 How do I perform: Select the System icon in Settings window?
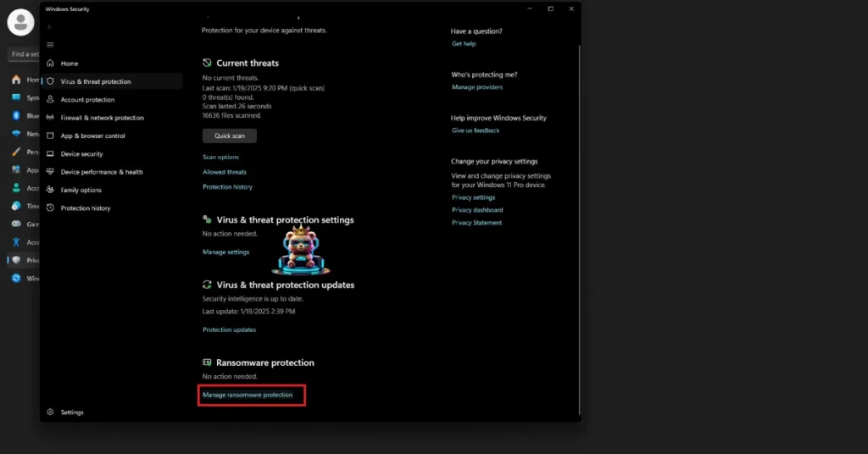click(16, 98)
